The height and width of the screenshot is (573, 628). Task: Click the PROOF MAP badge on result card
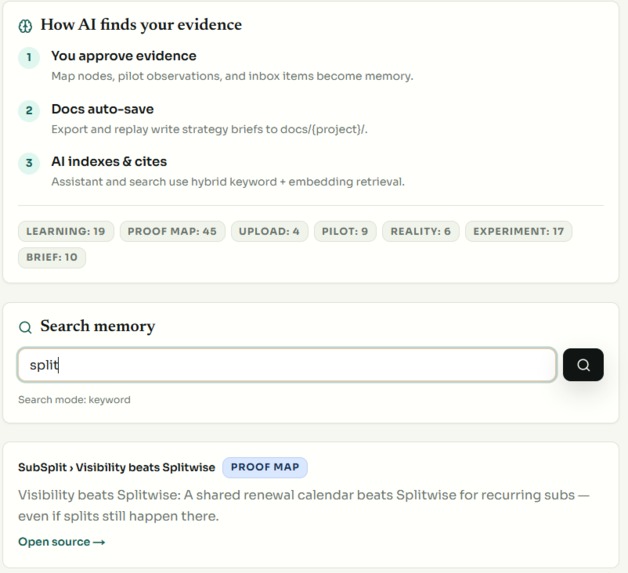pyautogui.click(x=265, y=467)
